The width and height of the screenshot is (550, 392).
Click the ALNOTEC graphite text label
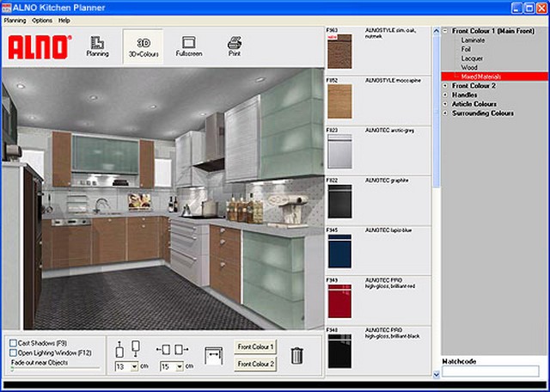[x=387, y=181]
